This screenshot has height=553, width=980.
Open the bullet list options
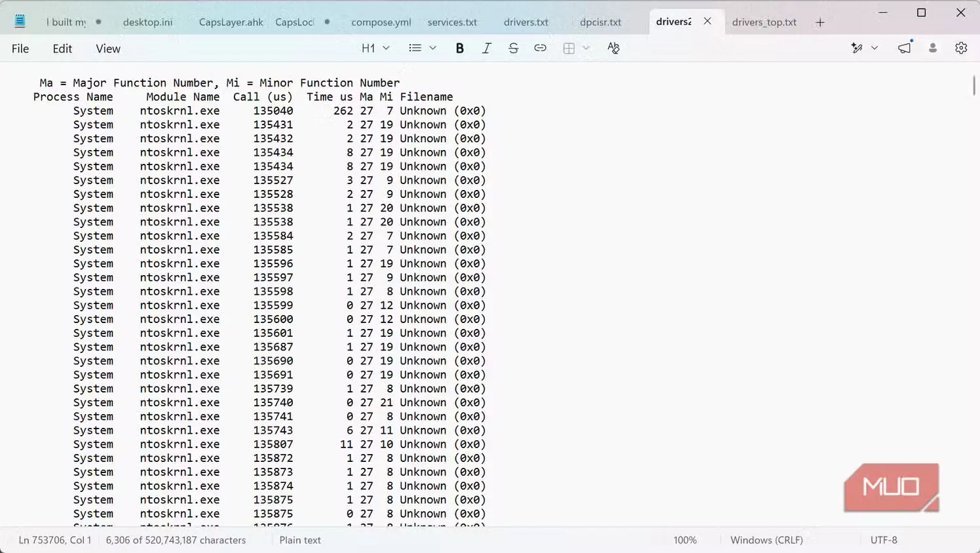[415, 48]
